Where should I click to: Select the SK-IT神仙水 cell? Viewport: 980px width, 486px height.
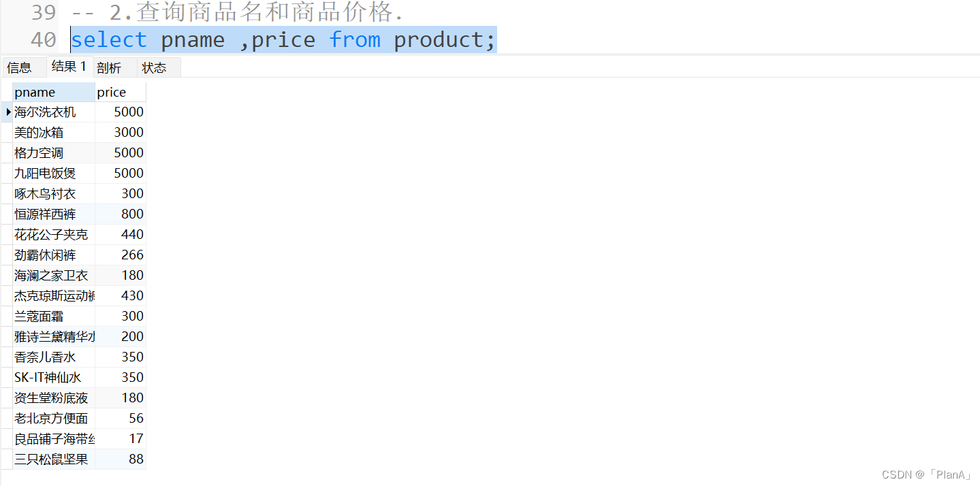(x=54, y=378)
